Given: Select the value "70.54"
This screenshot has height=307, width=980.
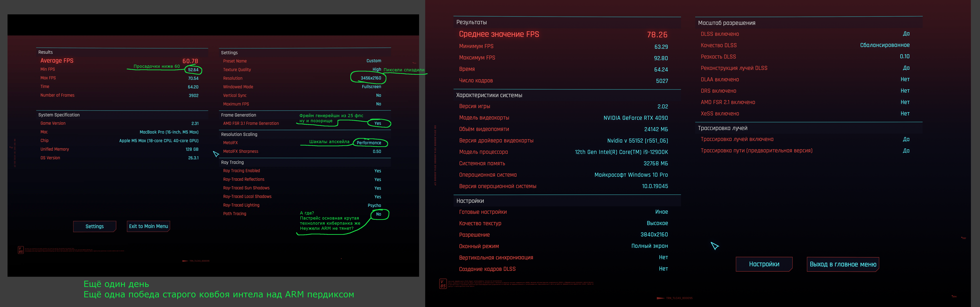Looking at the screenshot, I should coord(193,78).
